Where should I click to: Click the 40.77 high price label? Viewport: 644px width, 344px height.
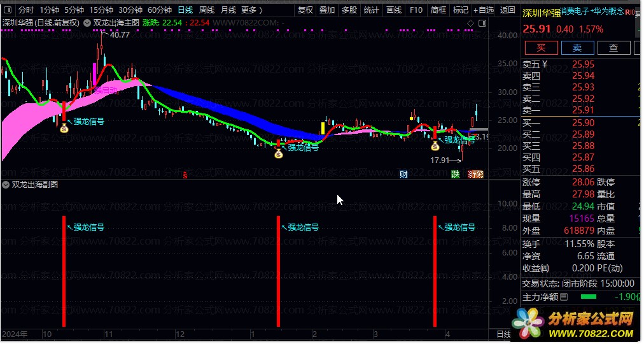pyautogui.click(x=120, y=35)
